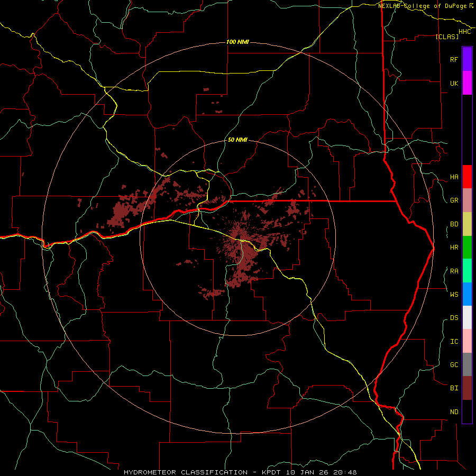Click the UK magenta legend swatch

pyautogui.click(x=467, y=83)
